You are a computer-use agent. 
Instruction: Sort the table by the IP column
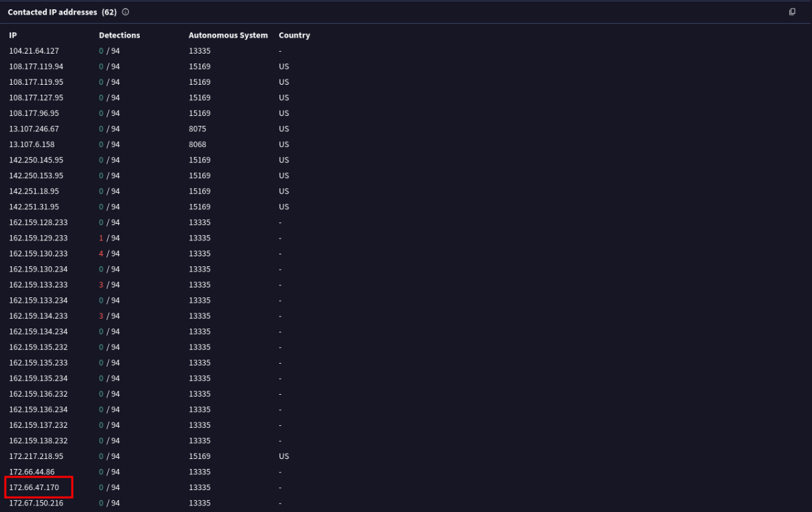click(x=11, y=35)
